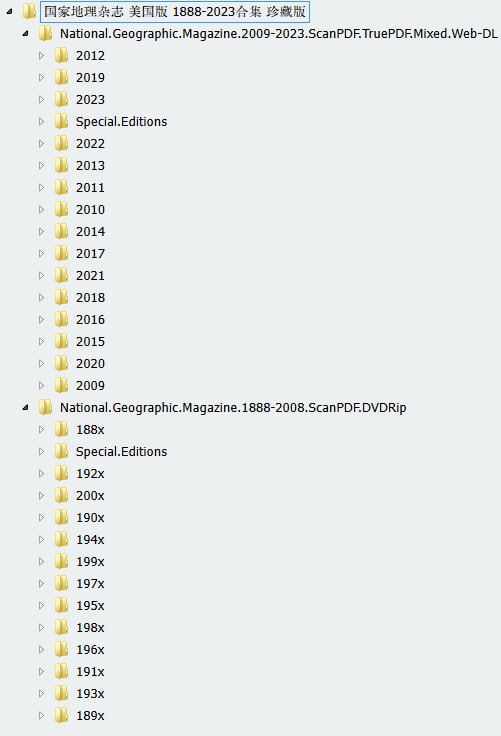Collapse the 2009-2023 Web-DL folder
Image resolution: width=501 pixels, height=736 pixels.
tap(25, 34)
